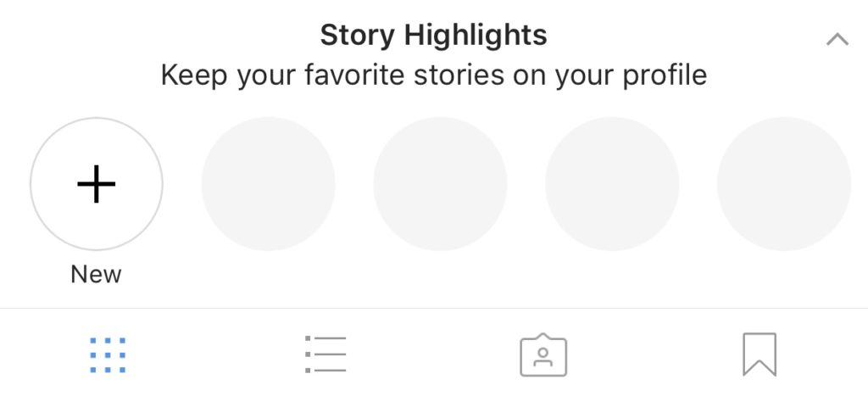Viewport: 868px width, 396px height.
Task: Select the first empty highlight placeholder
Action: click(269, 184)
